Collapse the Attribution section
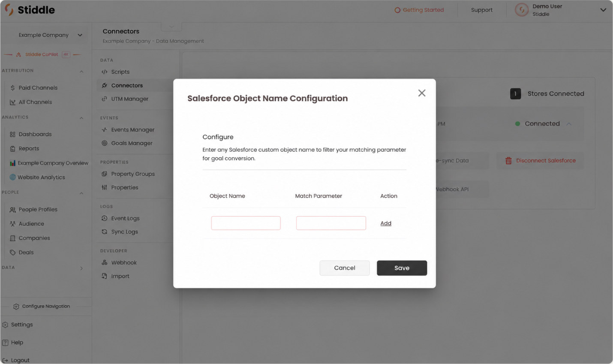Screen dimensions: 613x364 tap(81, 71)
